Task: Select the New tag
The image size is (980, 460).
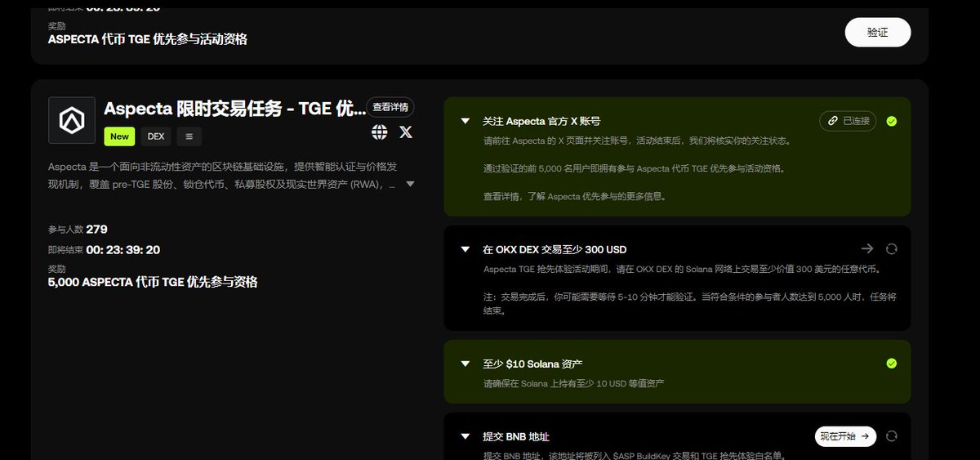Action: pyautogui.click(x=119, y=136)
